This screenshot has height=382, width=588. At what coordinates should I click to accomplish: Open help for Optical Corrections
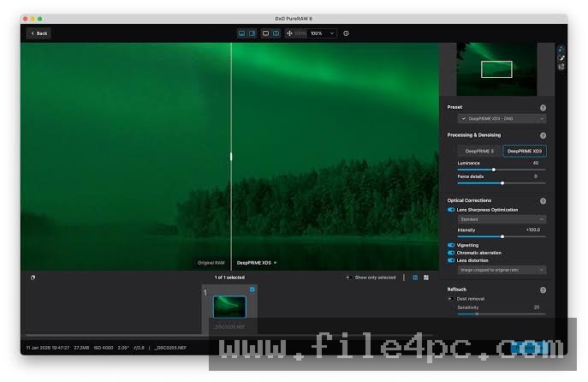click(543, 201)
